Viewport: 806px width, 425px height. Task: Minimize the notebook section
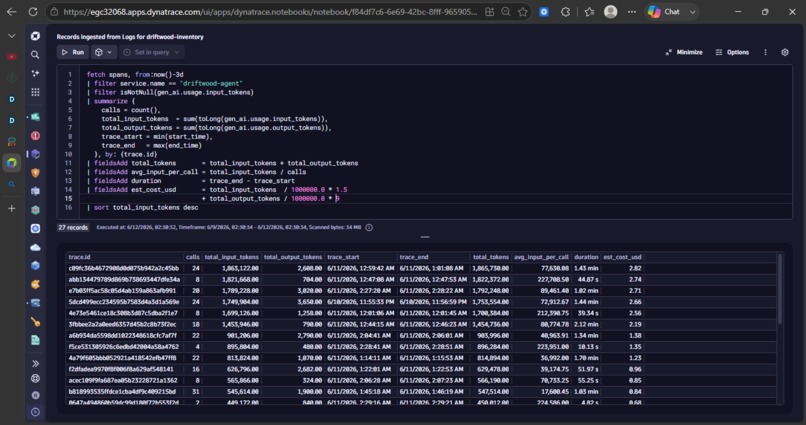[684, 52]
